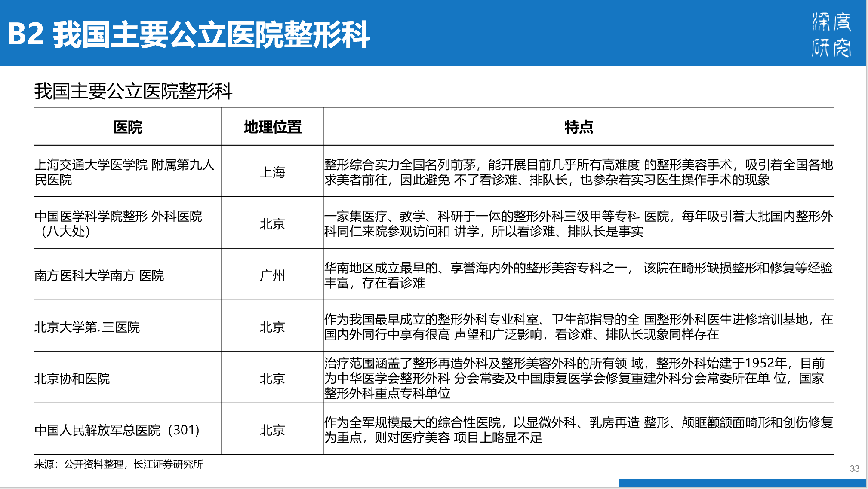
Task: Click the 特点 column header
Action: click(579, 127)
